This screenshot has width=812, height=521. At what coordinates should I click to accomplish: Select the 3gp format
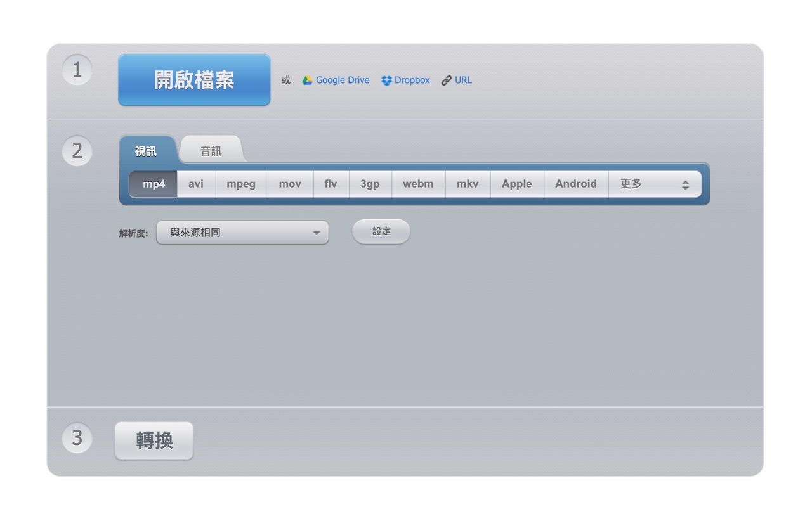tap(370, 184)
